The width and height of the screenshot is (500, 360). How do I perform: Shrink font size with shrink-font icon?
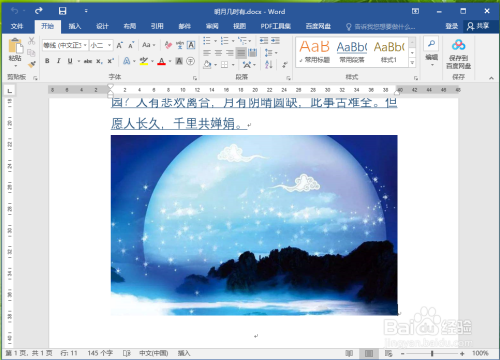tap(131, 45)
